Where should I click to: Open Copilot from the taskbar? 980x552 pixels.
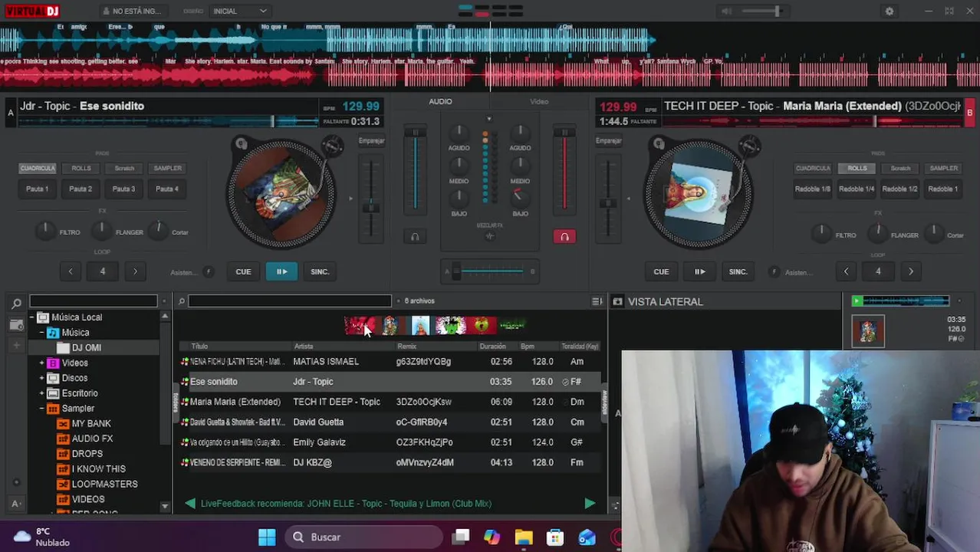[492, 537]
